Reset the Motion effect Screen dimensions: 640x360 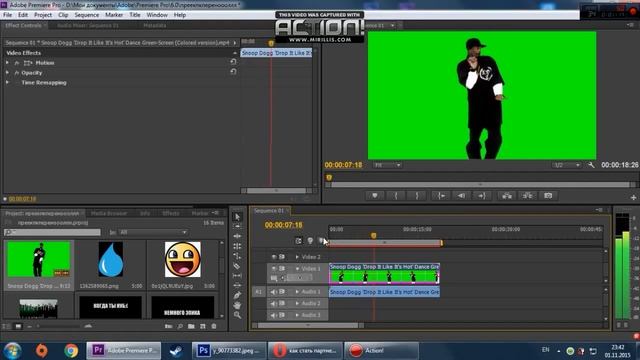(x=233, y=62)
